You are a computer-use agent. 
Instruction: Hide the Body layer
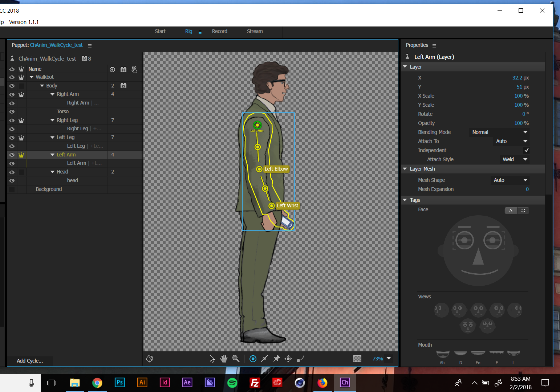pyautogui.click(x=12, y=86)
